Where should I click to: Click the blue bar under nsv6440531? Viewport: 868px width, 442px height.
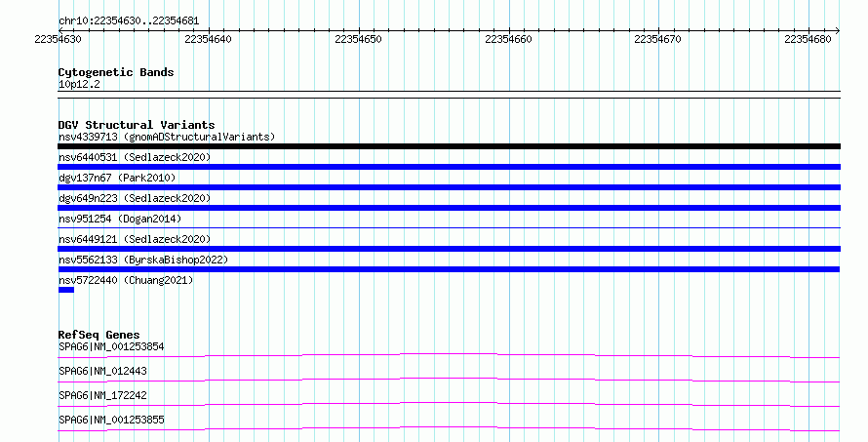pyautogui.click(x=449, y=167)
